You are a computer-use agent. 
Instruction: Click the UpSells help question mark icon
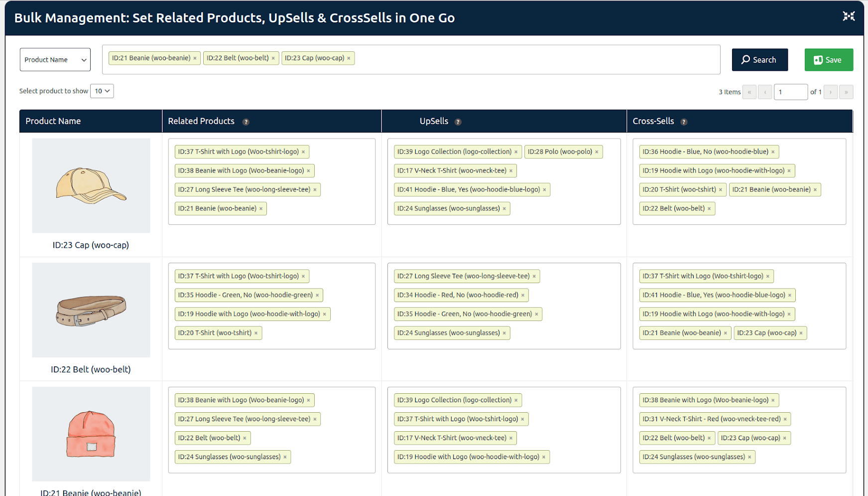pyautogui.click(x=458, y=122)
